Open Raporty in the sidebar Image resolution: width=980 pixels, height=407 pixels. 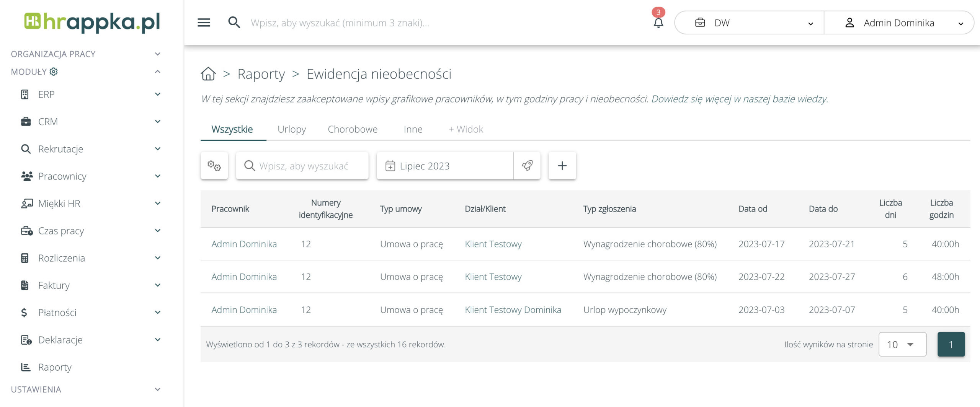pos(55,367)
